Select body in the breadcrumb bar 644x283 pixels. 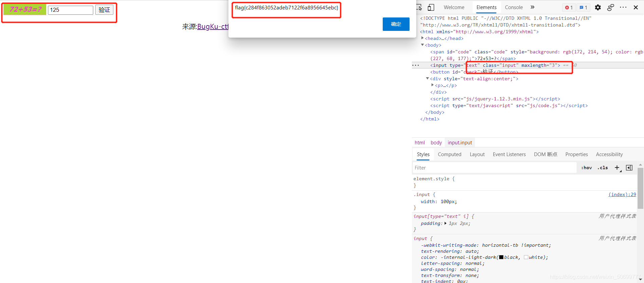tap(436, 143)
